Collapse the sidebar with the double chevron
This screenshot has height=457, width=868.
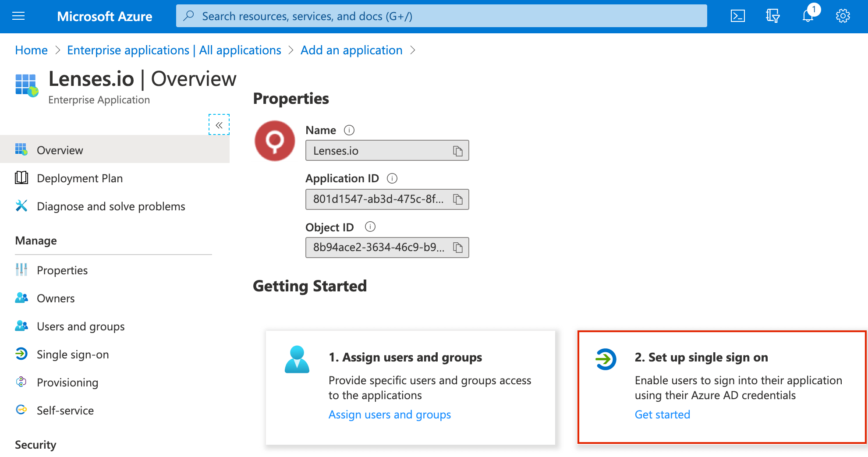[219, 125]
